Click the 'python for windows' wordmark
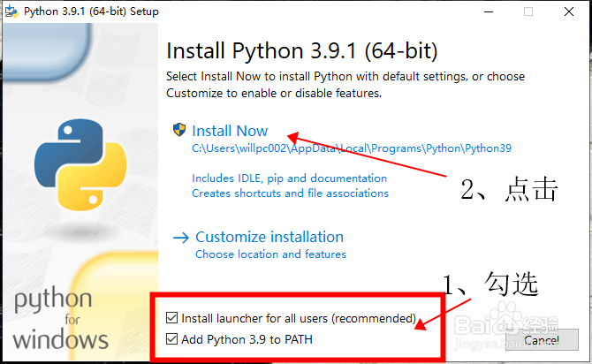The width and height of the screenshot is (592, 364). pyautogui.click(x=59, y=318)
